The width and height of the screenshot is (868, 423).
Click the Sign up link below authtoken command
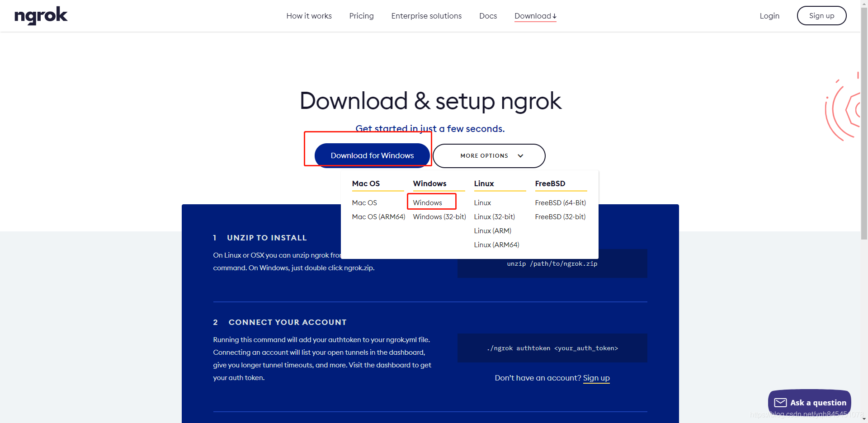596,378
